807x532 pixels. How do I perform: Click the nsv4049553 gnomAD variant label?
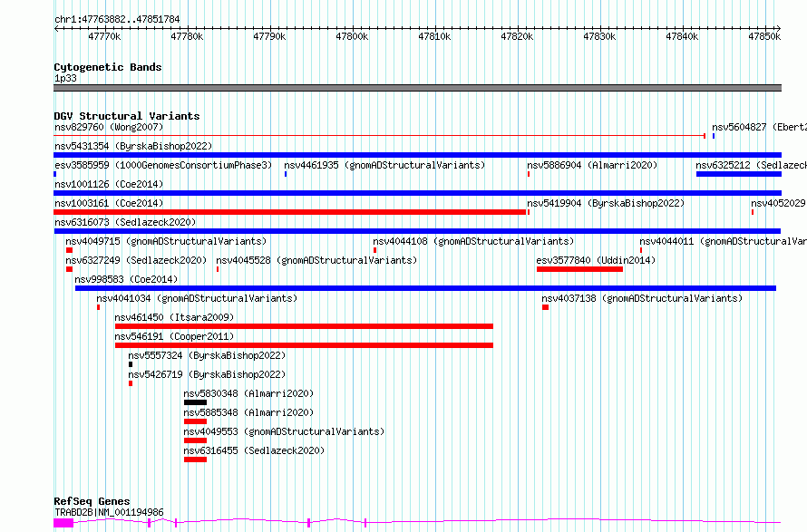point(284,431)
